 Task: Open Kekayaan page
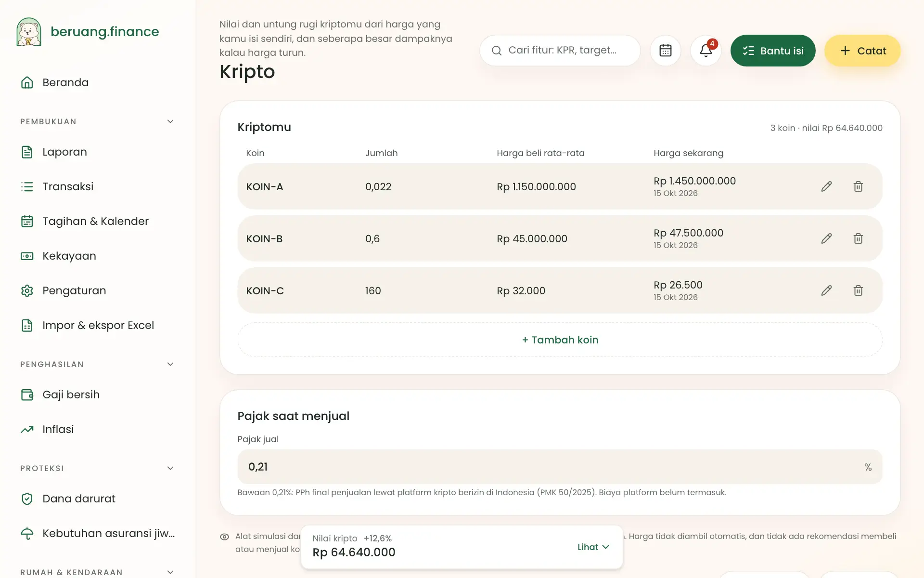(x=98, y=256)
